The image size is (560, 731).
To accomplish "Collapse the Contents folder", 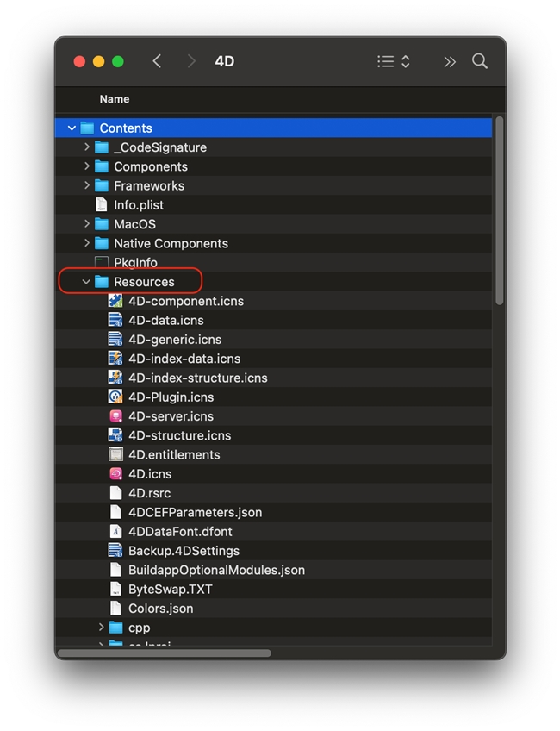I will coord(72,128).
